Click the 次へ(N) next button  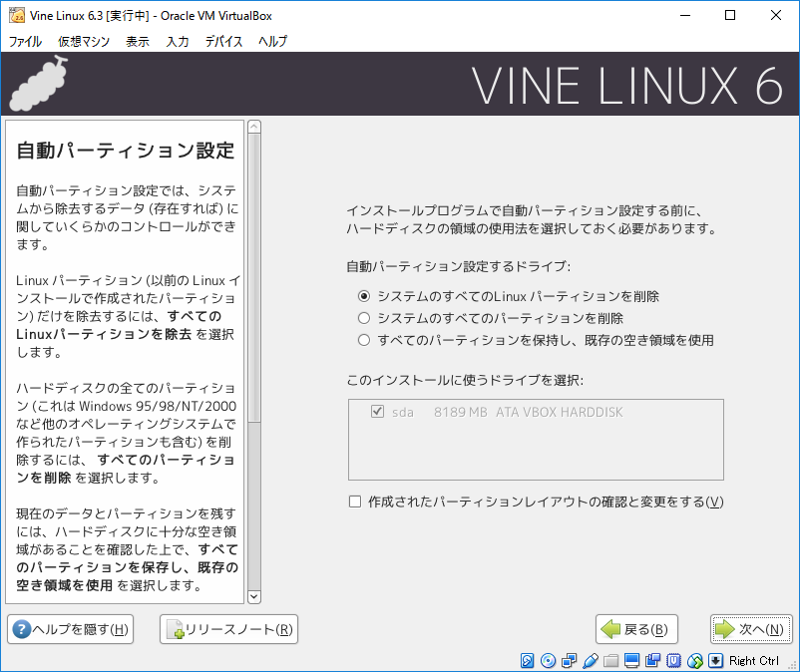coord(751,629)
